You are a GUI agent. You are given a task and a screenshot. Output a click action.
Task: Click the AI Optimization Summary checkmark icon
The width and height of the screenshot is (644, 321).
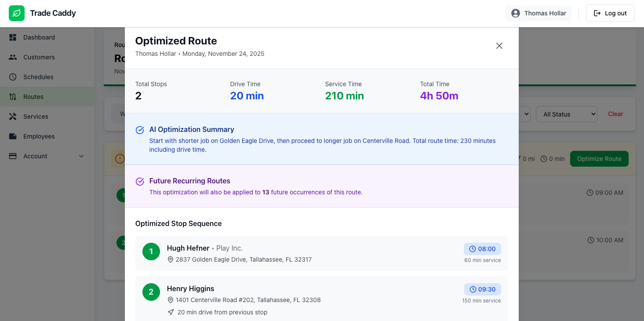[140, 130]
